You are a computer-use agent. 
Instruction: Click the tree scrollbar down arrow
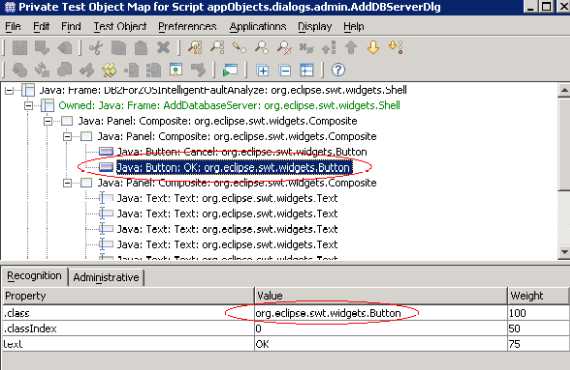pyautogui.click(x=564, y=252)
